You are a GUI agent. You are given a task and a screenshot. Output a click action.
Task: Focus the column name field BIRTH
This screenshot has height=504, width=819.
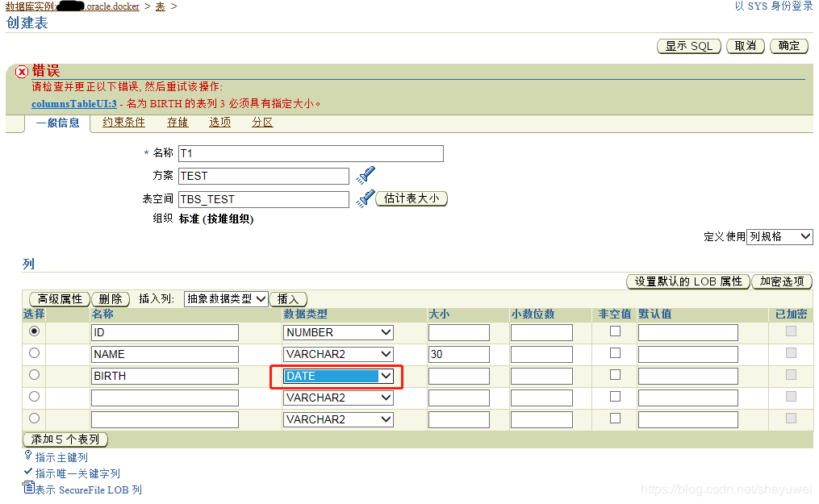(x=165, y=376)
